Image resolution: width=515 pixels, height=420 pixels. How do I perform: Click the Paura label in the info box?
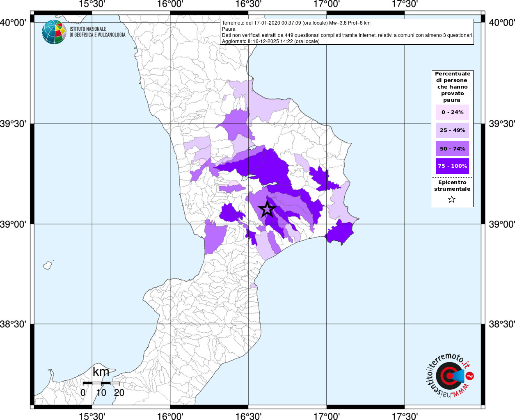click(229, 29)
